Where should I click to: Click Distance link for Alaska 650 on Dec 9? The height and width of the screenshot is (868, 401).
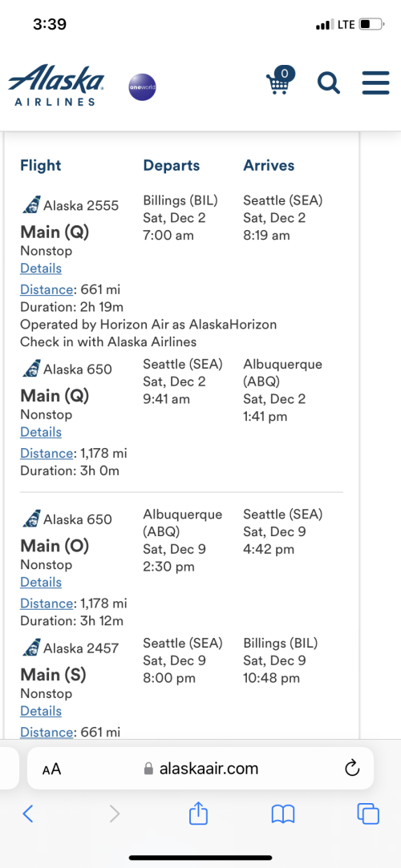pyautogui.click(x=47, y=604)
